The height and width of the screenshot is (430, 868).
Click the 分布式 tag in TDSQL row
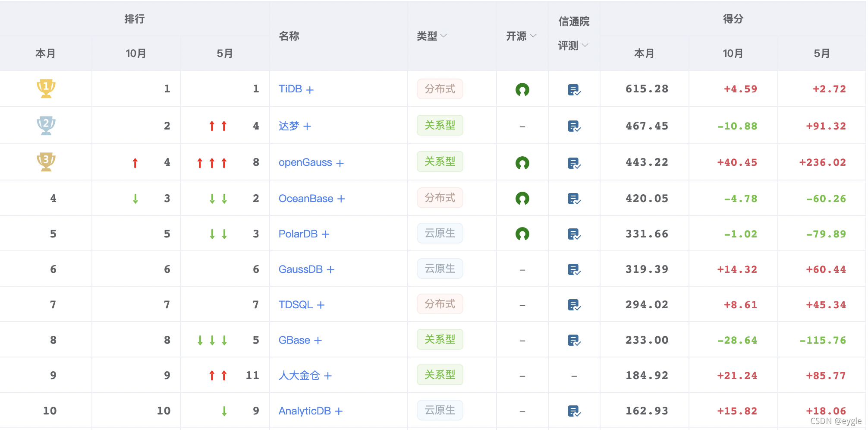[x=440, y=304]
